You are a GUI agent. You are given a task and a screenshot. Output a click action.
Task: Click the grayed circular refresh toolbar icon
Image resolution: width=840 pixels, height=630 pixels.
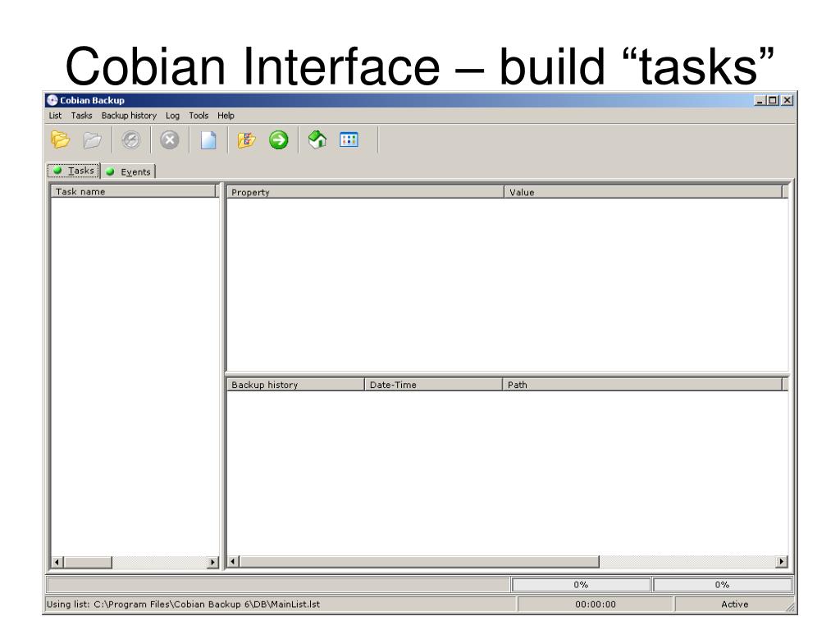point(131,140)
